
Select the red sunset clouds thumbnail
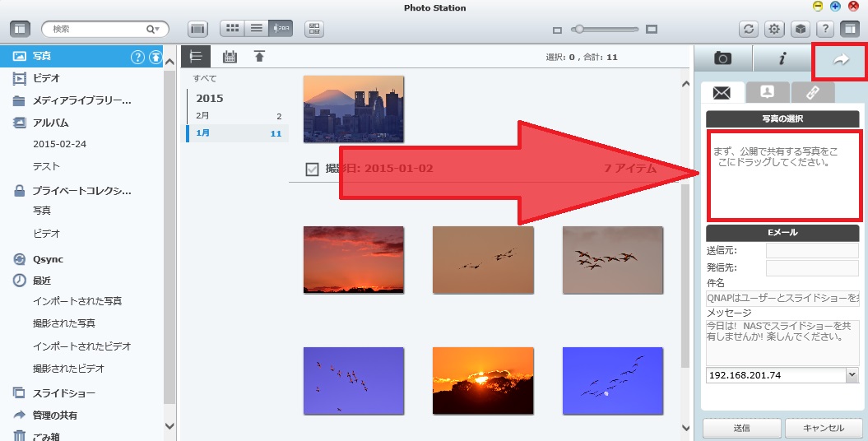pyautogui.click(x=353, y=259)
